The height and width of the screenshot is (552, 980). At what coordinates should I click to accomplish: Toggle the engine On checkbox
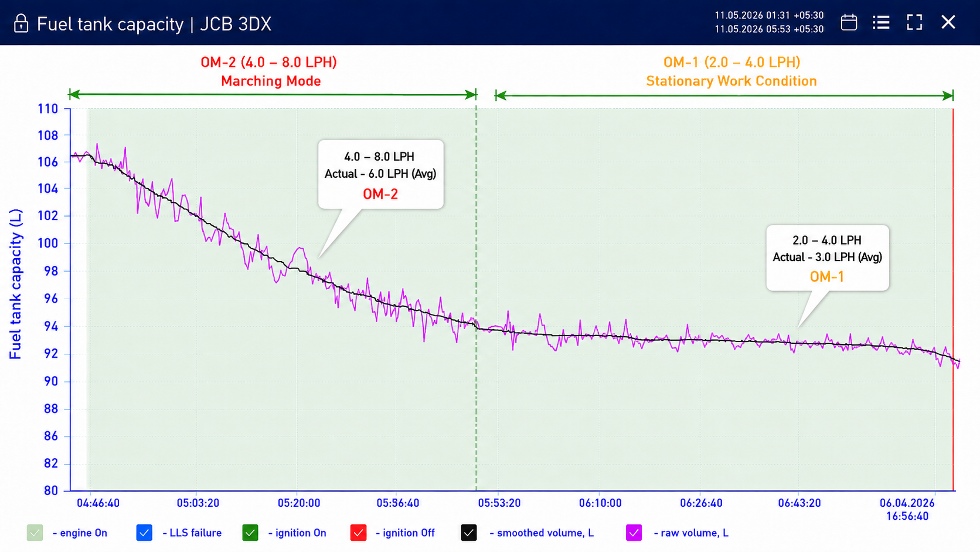[x=35, y=533]
